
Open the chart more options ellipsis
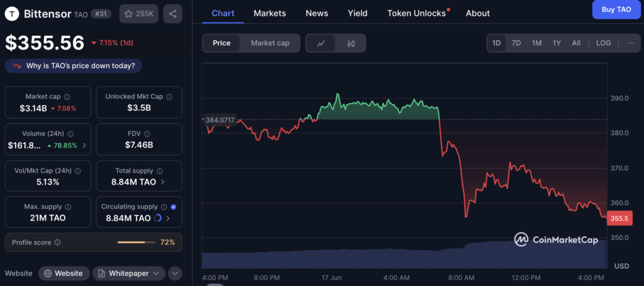pyautogui.click(x=631, y=43)
